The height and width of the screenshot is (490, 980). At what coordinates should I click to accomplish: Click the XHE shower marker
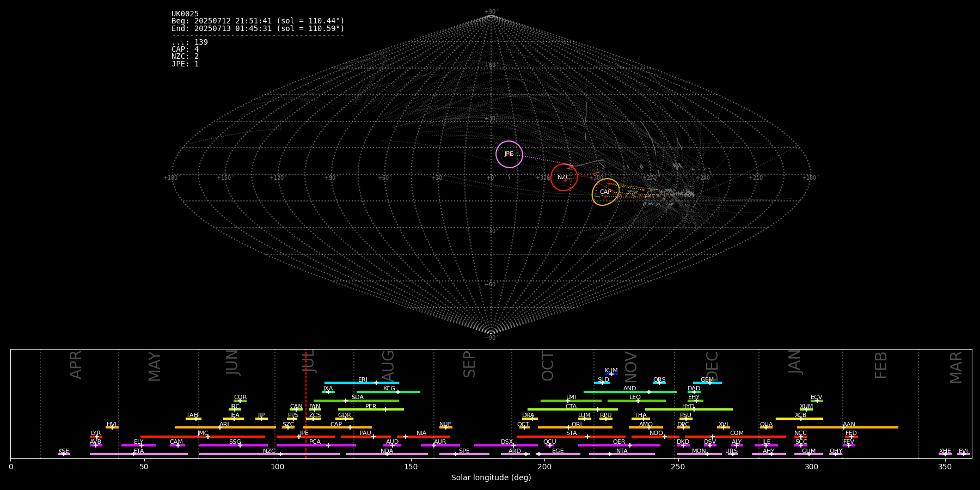tap(945, 454)
